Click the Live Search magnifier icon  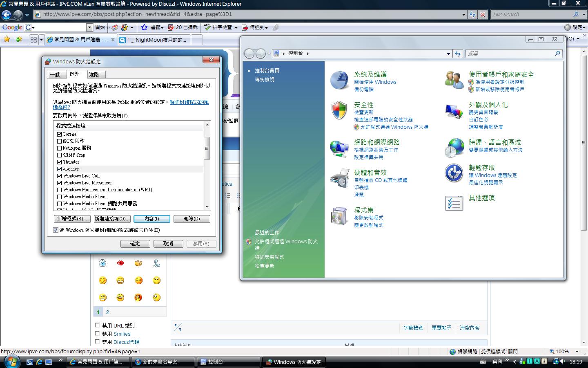pyautogui.click(x=576, y=14)
